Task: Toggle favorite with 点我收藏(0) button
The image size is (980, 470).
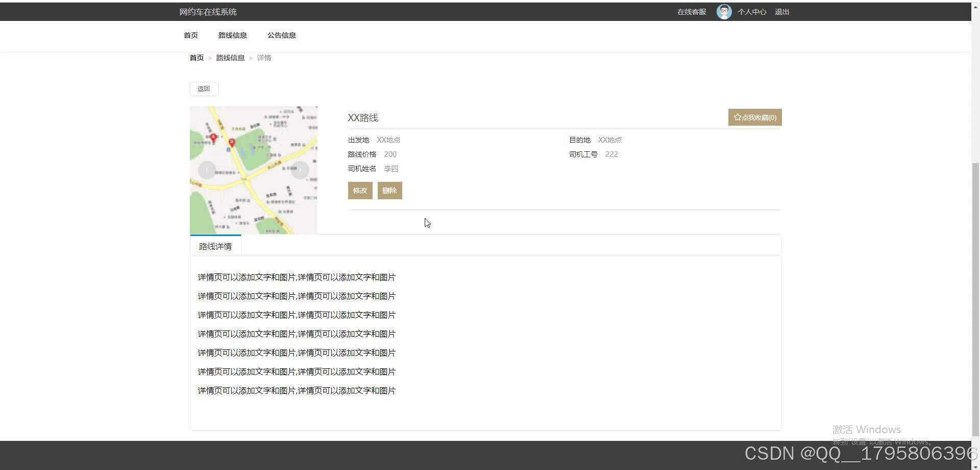Action: [755, 117]
